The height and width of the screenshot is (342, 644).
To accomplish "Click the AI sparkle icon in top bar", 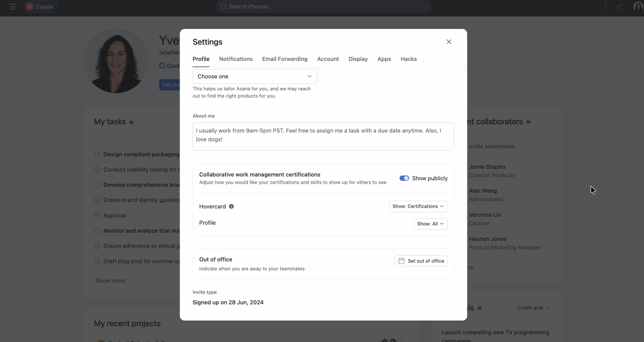I will tap(620, 7).
